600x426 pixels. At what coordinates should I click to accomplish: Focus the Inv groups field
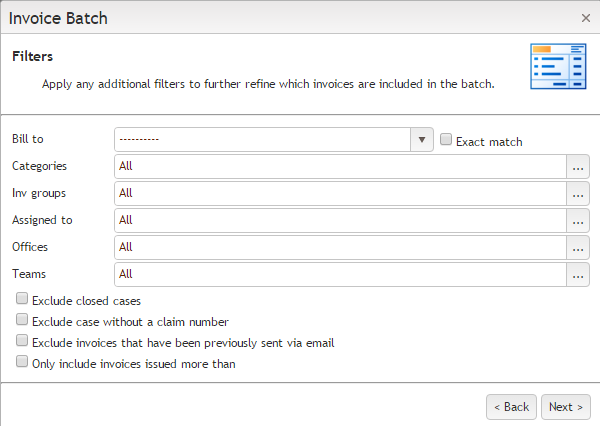[340, 193]
